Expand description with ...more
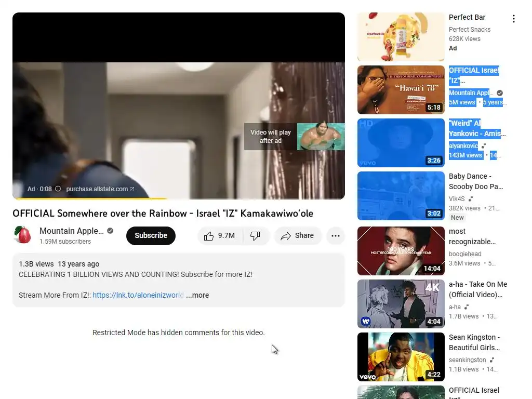Viewport: 532px width, 399px height. click(197, 295)
